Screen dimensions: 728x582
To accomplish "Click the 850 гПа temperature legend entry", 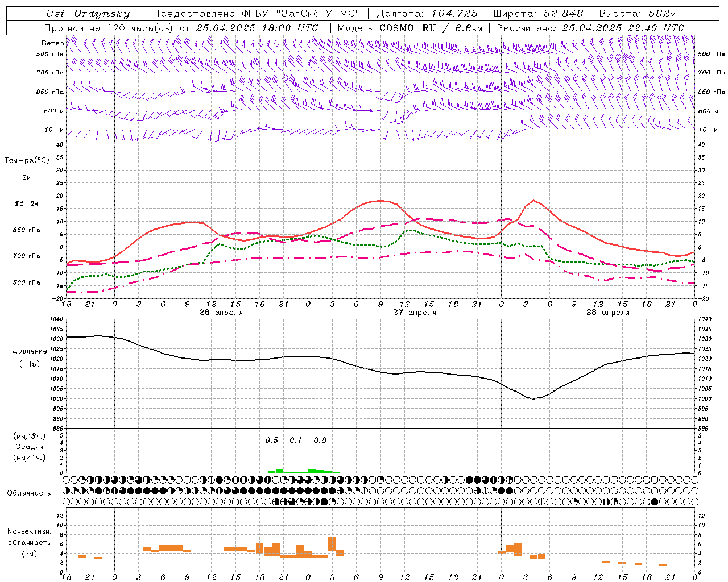I will 26,230.
